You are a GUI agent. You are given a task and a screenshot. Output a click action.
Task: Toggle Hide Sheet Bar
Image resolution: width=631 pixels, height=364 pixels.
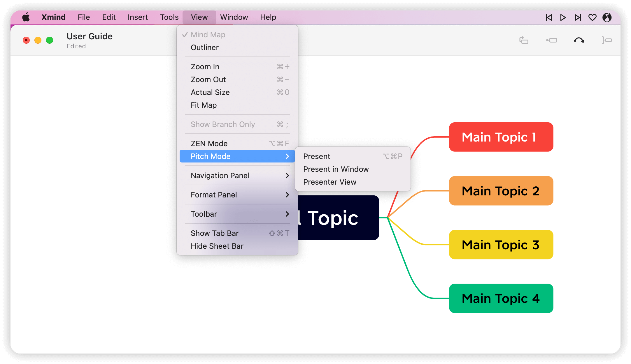tap(237, 246)
